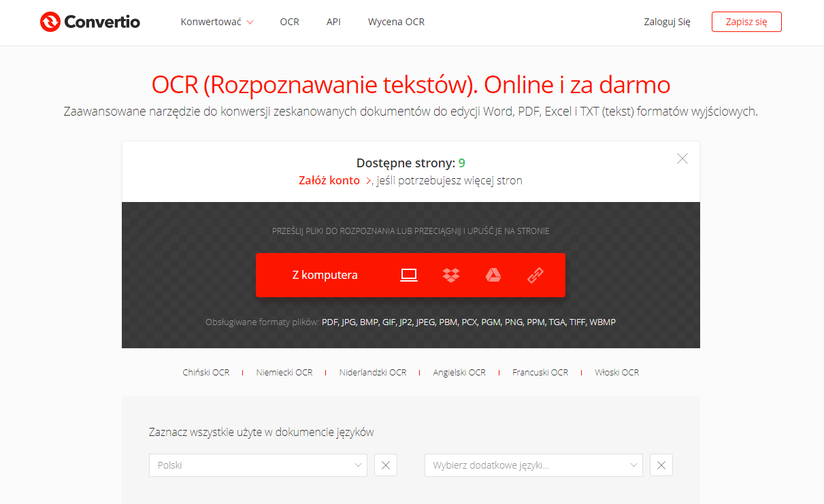Click the OCR page main heading

coord(411,85)
